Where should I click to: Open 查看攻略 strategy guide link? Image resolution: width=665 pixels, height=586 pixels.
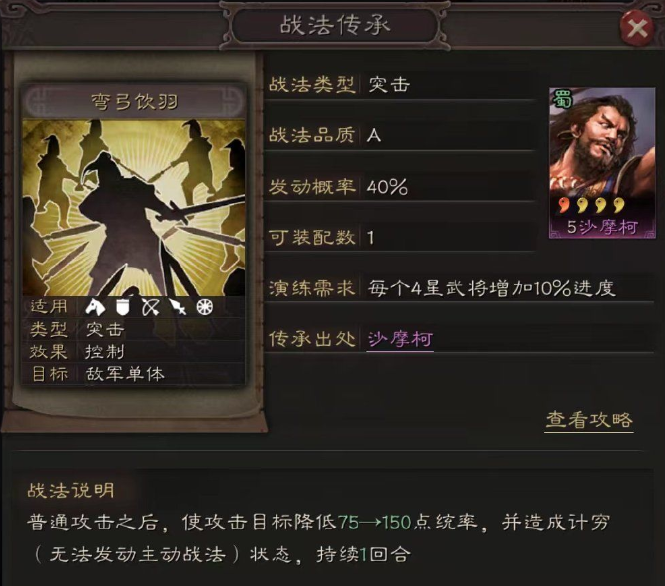[x=589, y=420]
